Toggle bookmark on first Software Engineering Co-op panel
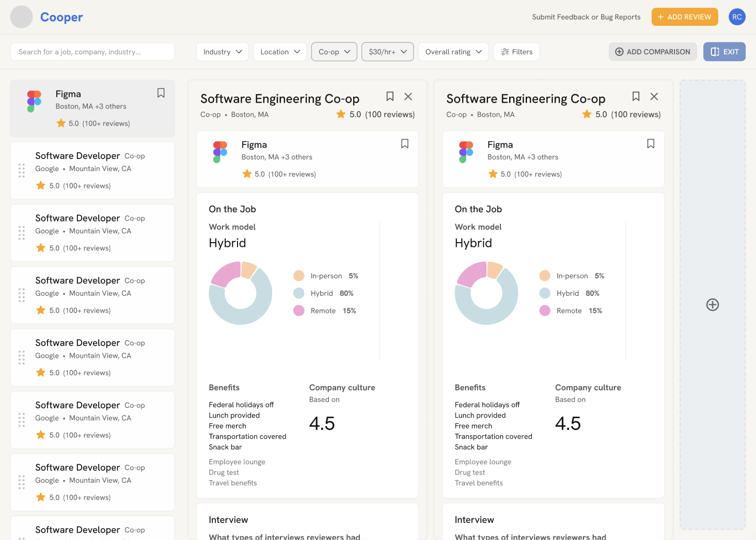This screenshot has width=756, height=540. coord(390,97)
